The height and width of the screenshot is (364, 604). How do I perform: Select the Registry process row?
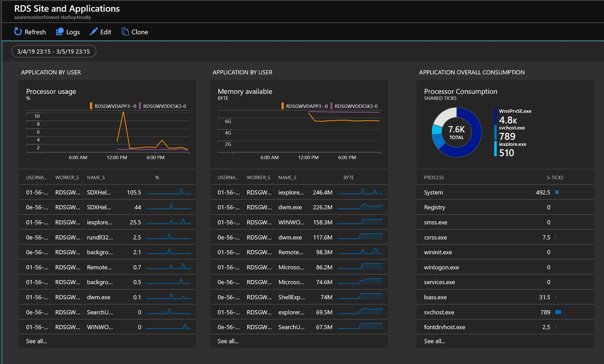[505, 207]
